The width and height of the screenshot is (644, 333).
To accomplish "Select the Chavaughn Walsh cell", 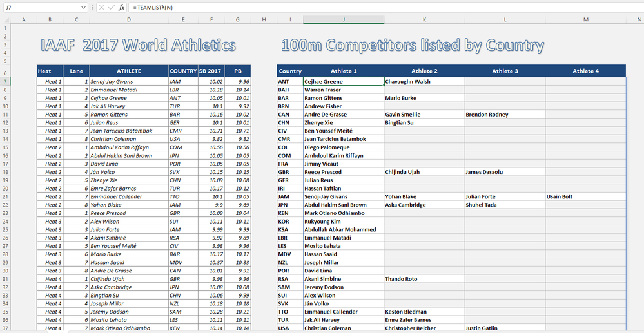I will (424, 81).
